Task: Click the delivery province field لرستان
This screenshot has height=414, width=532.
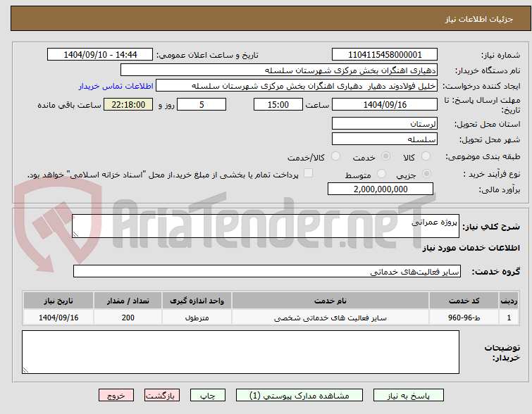Action: pos(385,124)
